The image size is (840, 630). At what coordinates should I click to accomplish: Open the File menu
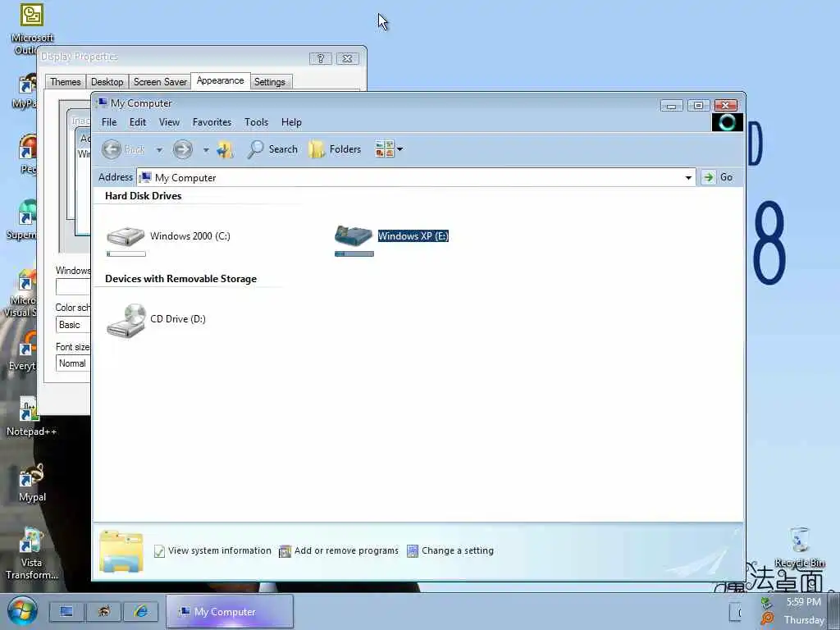tap(109, 122)
